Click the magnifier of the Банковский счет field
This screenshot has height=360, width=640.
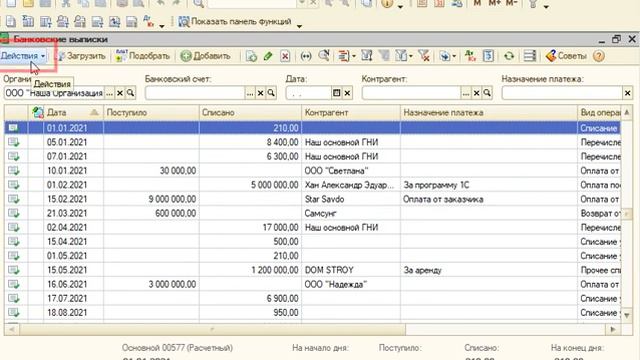click(271, 93)
